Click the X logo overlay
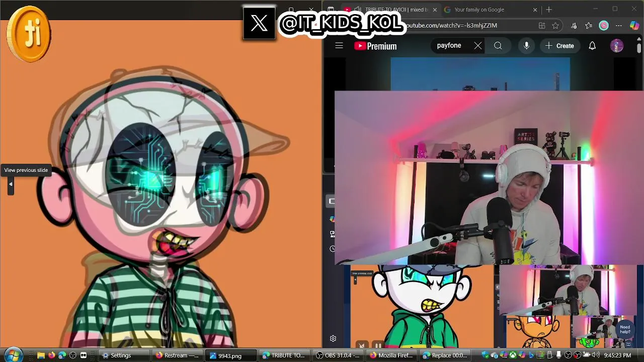The width and height of the screenshot is (644, 362). 259,23
